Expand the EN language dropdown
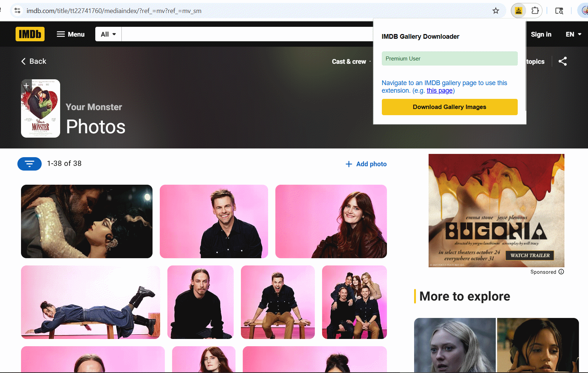This screenshot has height=373, width=588. (x=574, y=34)
